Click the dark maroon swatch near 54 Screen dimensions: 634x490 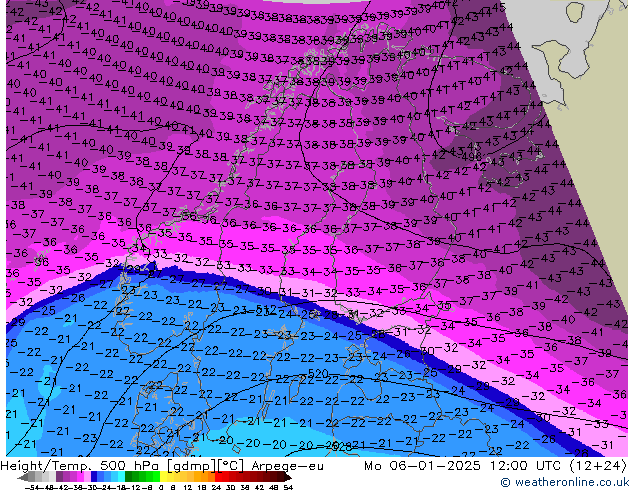[281, 477]
